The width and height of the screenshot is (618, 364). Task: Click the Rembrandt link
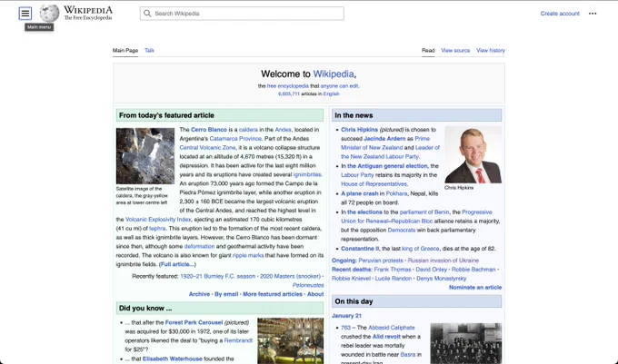[x=238, y=340]
